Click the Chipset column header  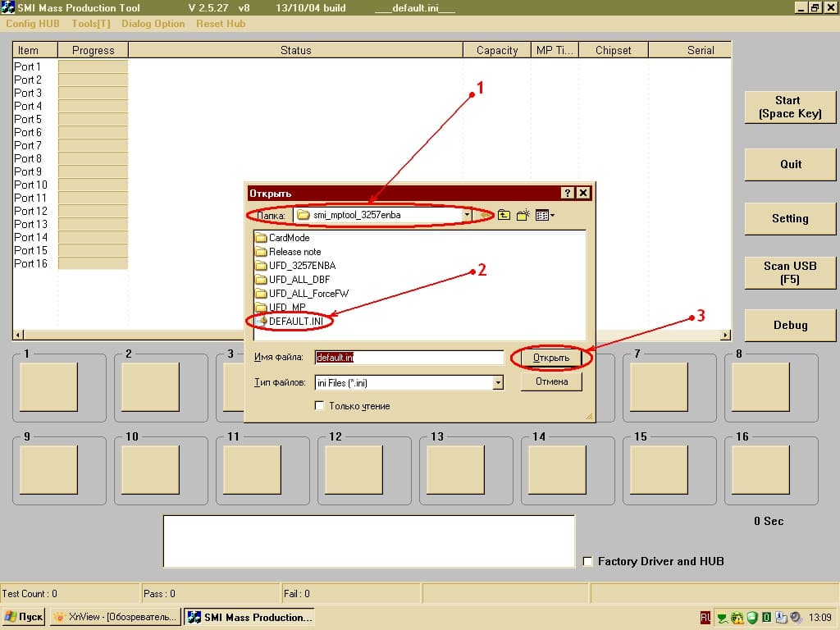[x=614, y=50]
